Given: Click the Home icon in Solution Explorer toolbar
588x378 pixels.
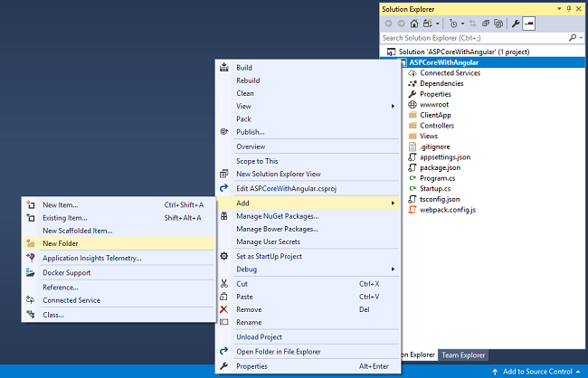Looking at the screenshot, I should click(x=414, y=24).
